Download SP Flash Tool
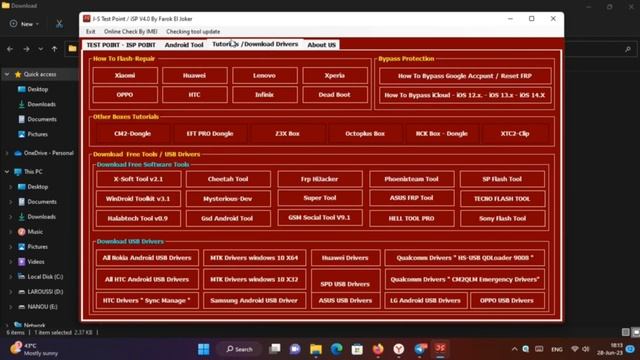 pos(502,179)
